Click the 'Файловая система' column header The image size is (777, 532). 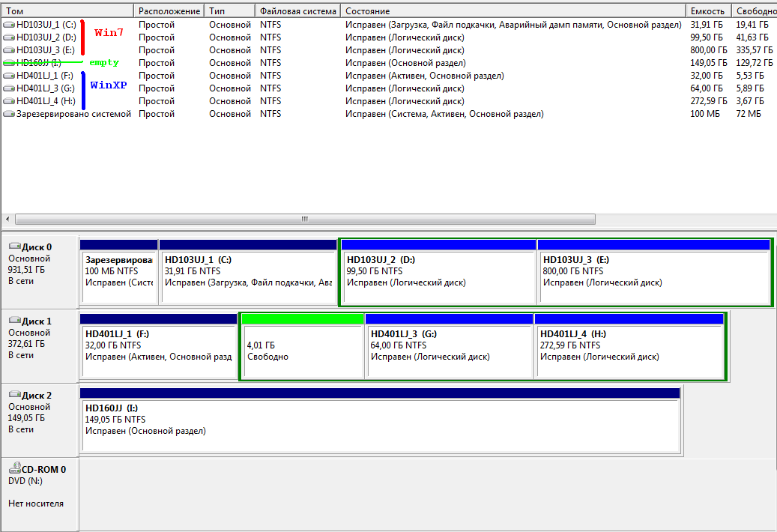(x=297, y=11)
